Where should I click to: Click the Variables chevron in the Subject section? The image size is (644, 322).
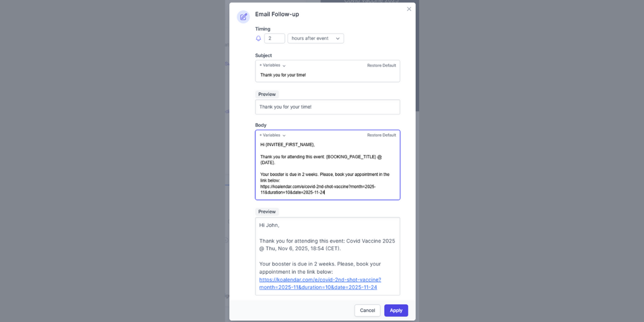click(283, 65)
